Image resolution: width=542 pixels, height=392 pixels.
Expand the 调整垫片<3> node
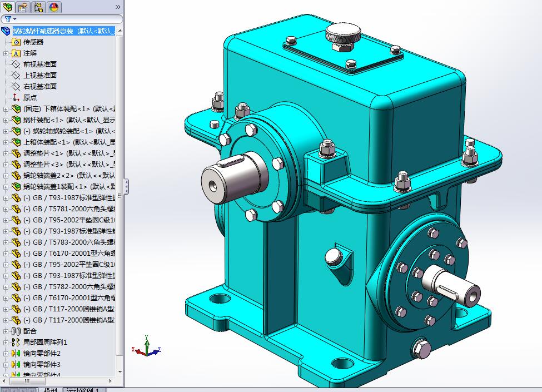pyautogui.click(x=6, y=165)
